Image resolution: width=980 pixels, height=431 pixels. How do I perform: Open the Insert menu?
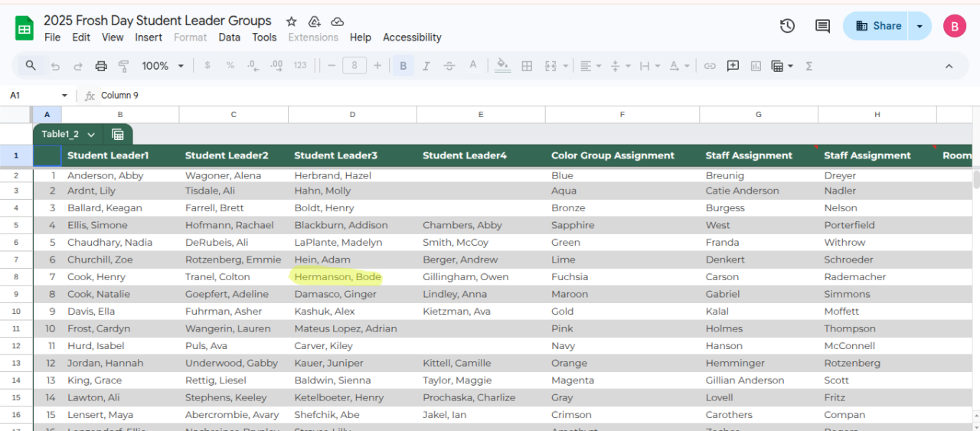click(149, 37)
